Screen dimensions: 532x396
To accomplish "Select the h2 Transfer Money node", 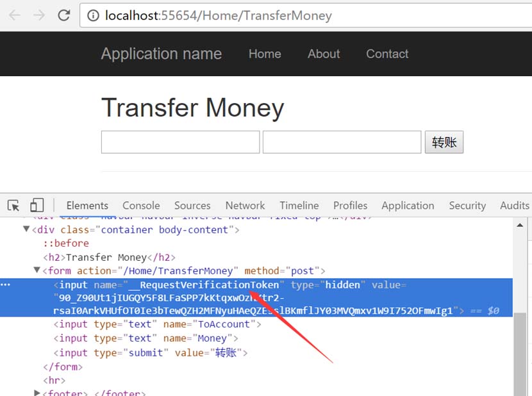I will coord(109,257).
